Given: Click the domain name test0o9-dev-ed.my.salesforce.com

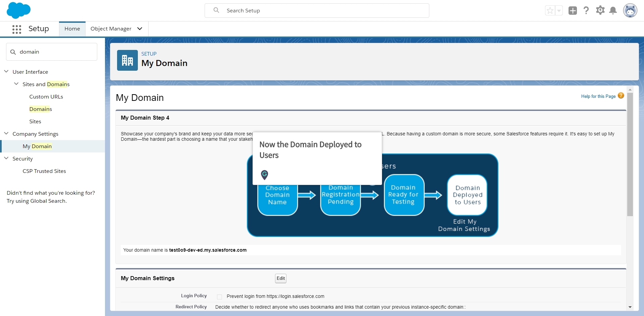Looking at the screenshot, I should [x=208, y=250].
